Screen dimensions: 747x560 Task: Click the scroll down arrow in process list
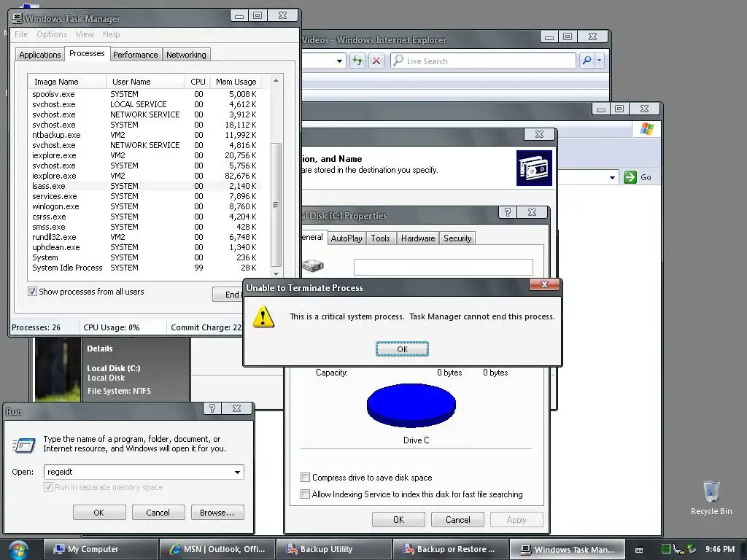click(276, 274)
